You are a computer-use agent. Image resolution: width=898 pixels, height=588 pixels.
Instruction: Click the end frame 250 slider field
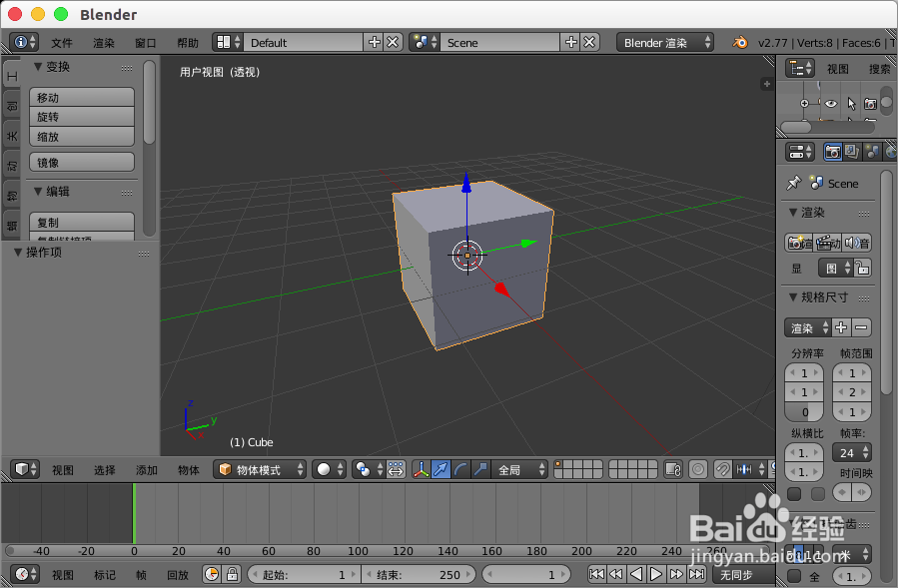(x=418, y=574)
